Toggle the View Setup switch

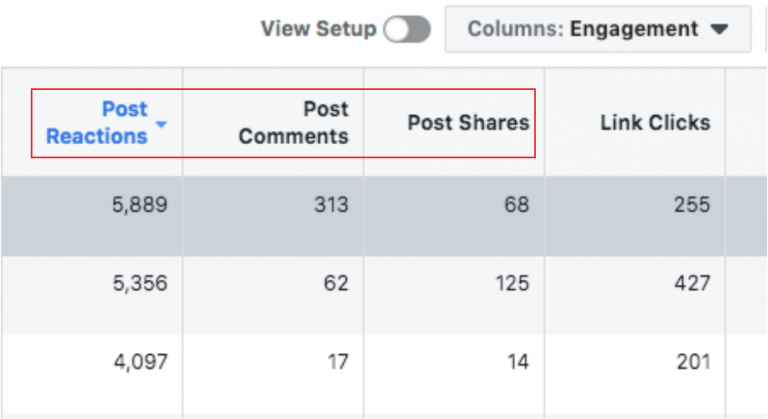(407, 30)
